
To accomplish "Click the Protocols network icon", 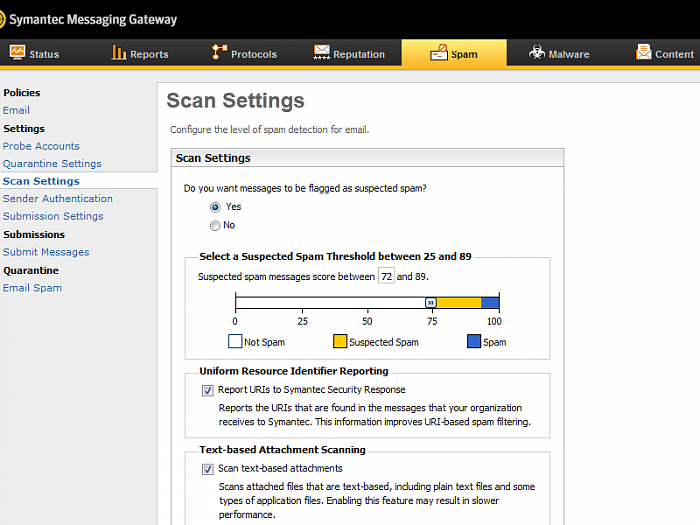I will pyautogui.click(x=219, y=53).
